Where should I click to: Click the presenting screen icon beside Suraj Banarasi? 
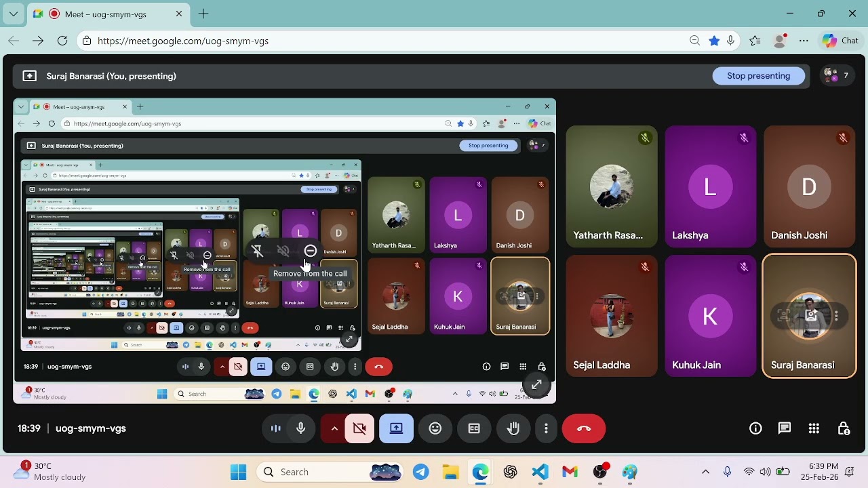tap(30, 76)
